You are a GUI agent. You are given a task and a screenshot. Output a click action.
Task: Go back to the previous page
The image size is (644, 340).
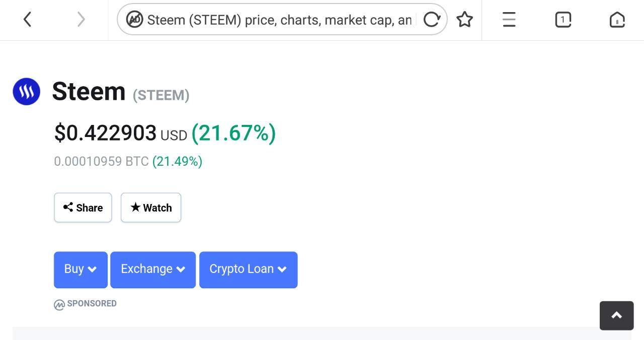point(28,20)
